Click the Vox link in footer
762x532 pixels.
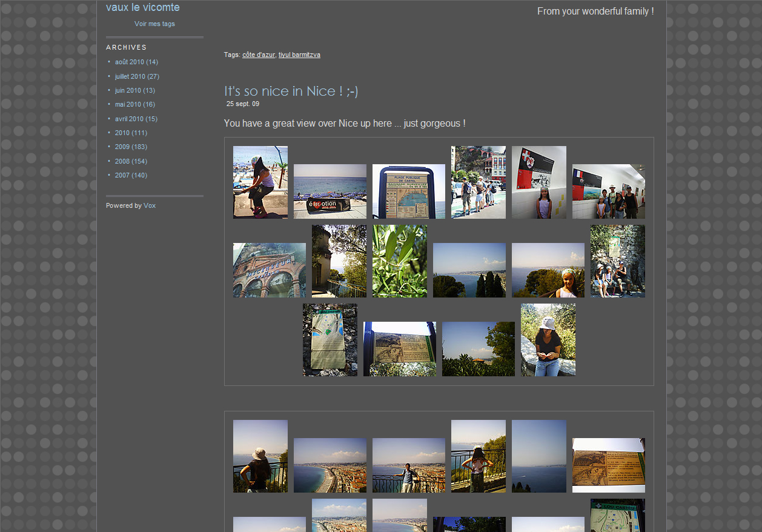coord(150,206)
